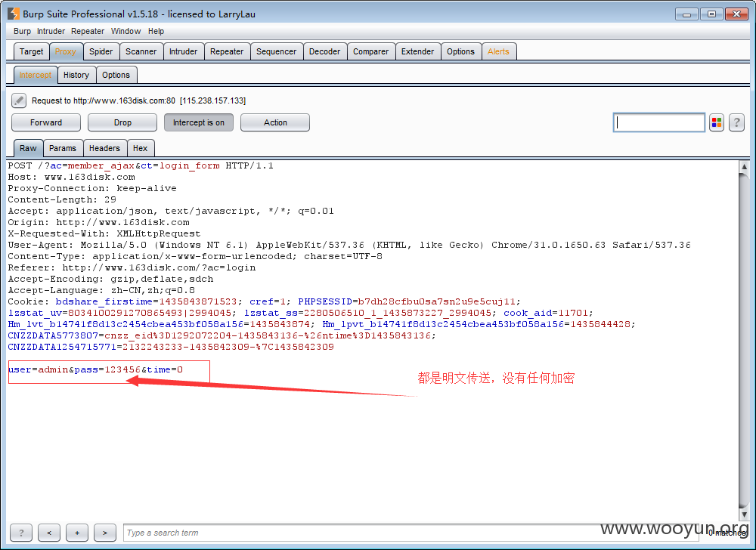Click the CNZZDATA1254715771 cookie line

coord(171,347)
